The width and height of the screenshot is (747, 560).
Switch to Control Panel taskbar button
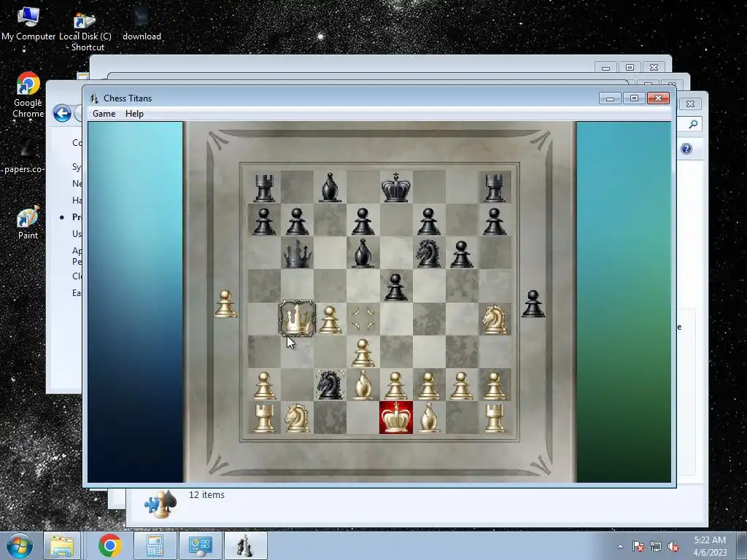tap(200, 545)
